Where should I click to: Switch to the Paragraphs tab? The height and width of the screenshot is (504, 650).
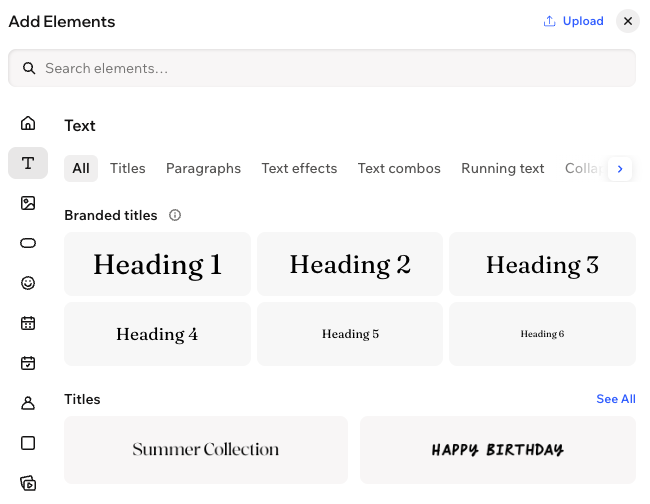(203, 168)
